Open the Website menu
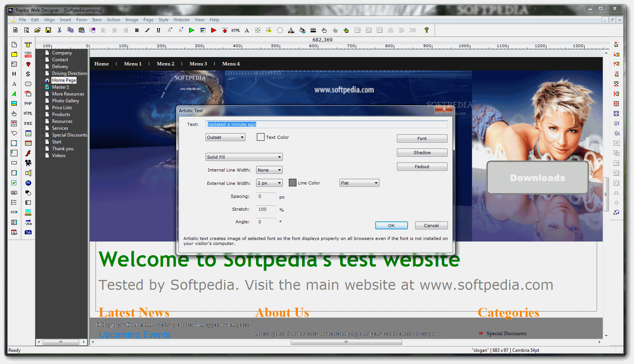Image resolution: width=634 pixels, height=364 pixels. coord(182,20)
